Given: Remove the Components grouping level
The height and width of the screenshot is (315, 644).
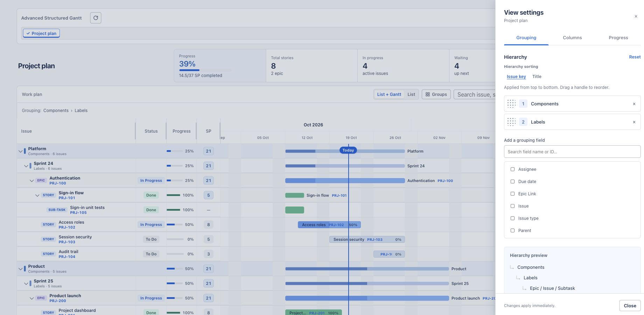Looking at the screenshot, I should [x=634, y=104].
